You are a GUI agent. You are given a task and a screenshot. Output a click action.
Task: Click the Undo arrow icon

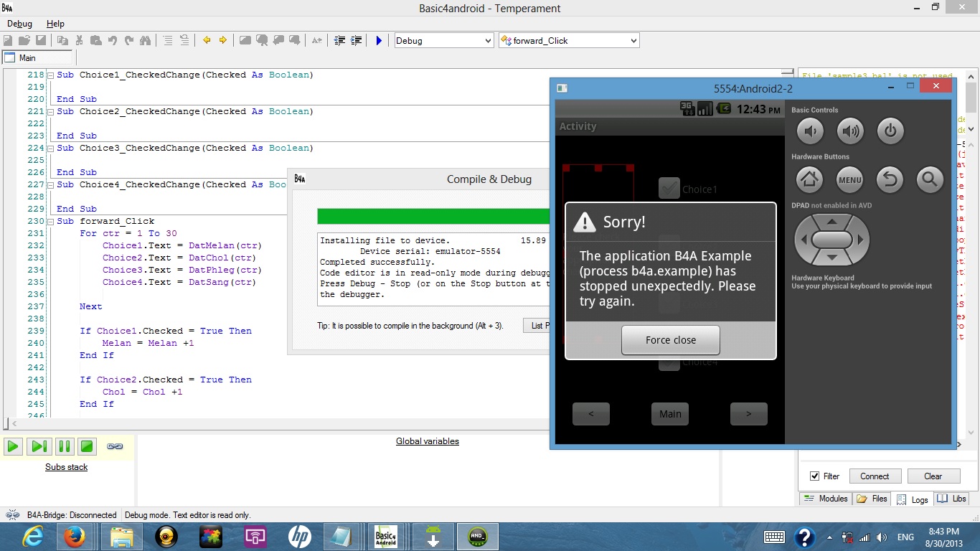pos(113,41)
